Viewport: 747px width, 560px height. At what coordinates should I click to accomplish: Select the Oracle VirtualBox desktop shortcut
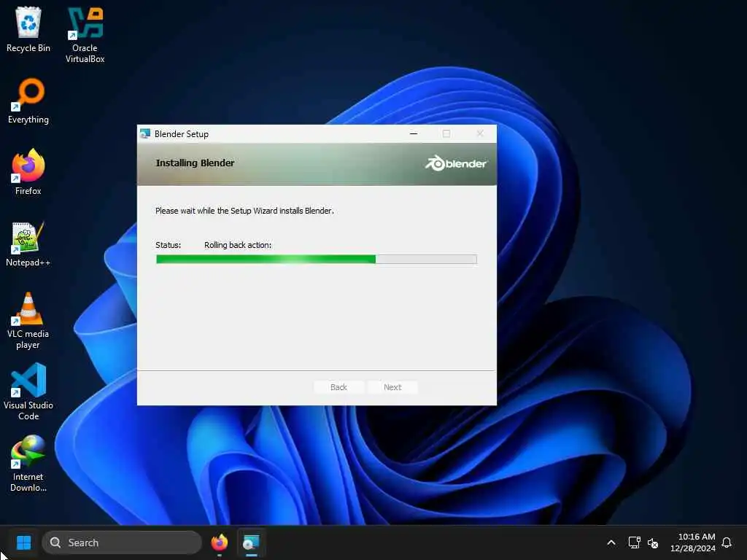pyautogui.click(x=85, y=35)
